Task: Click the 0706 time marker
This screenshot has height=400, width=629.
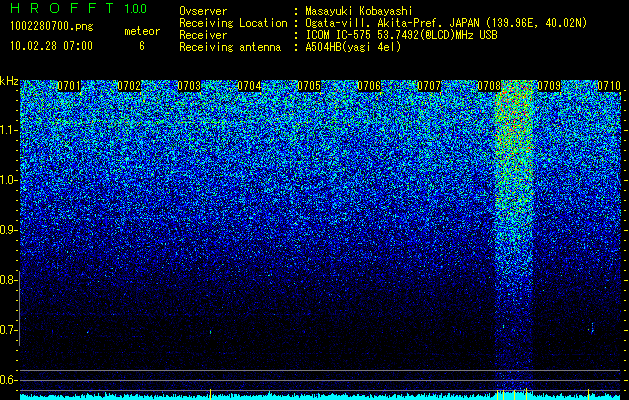Action: (369, 86)
